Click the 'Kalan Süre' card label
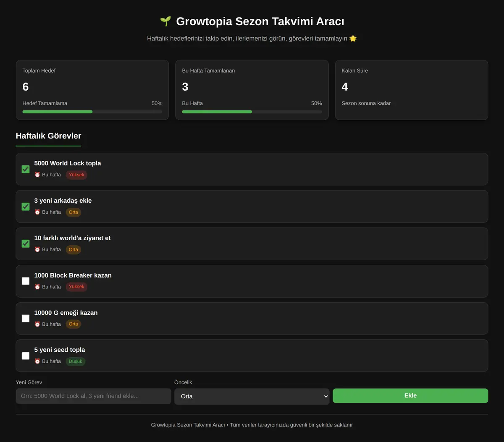Image resolution: width=504 pixels, height=442 pixels. pyautogui.click(x=355, y=71)
